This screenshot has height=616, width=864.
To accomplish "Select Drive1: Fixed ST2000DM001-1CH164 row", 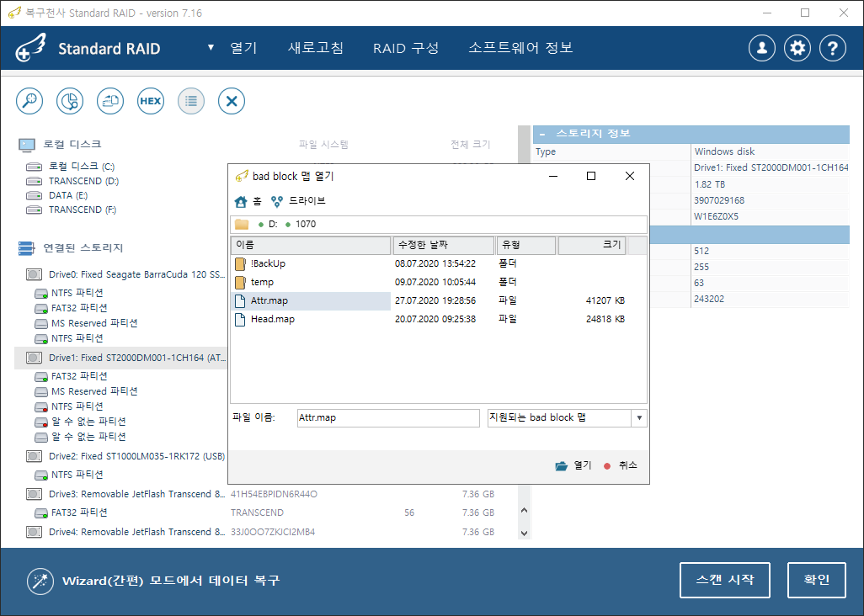I will (x=122, y=358).
